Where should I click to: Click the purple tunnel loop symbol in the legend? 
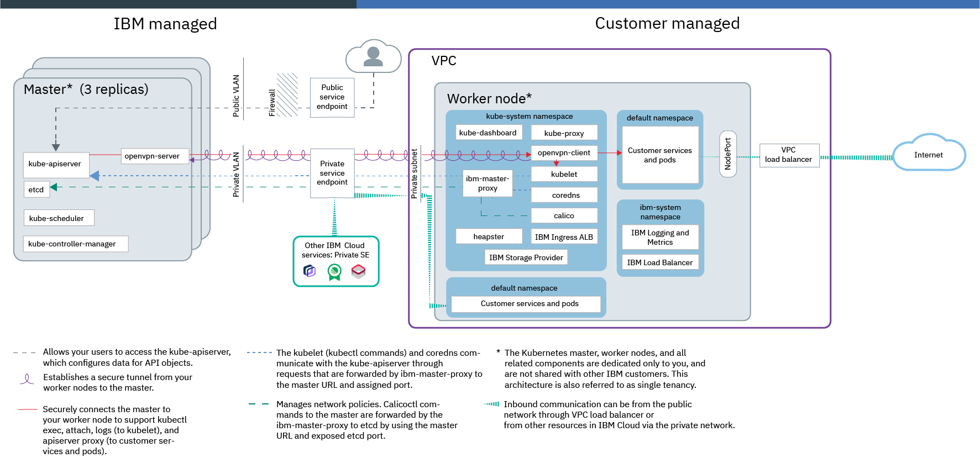pyautogui.click(x=27, y=380)
